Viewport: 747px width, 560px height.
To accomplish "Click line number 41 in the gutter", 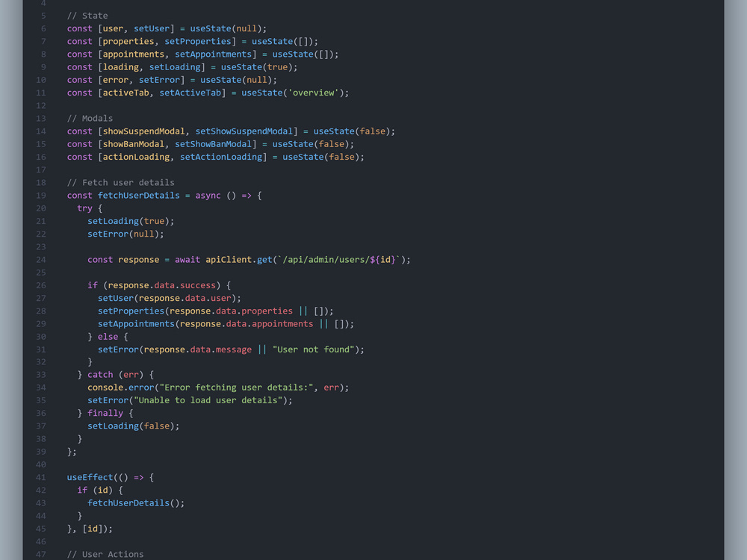I will pyautogui.click(x=41, y=478).
